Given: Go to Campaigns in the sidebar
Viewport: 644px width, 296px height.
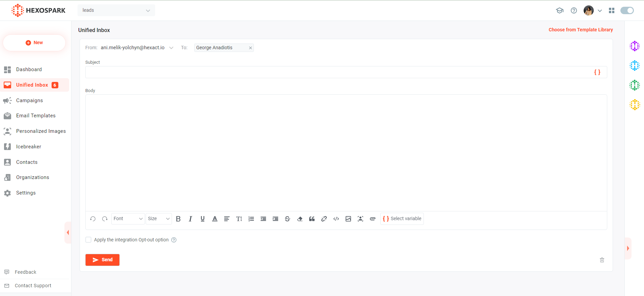Looking at the screenshot, I should (29, 100).
